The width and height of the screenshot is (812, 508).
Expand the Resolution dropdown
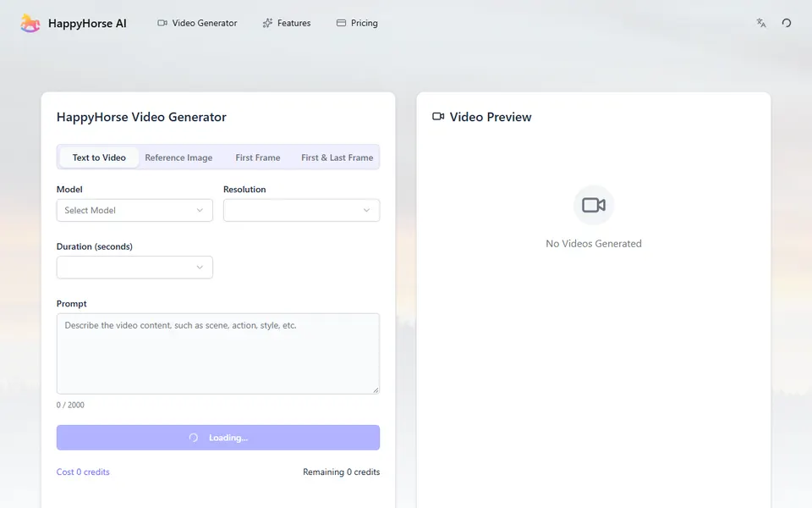point(301,211)
